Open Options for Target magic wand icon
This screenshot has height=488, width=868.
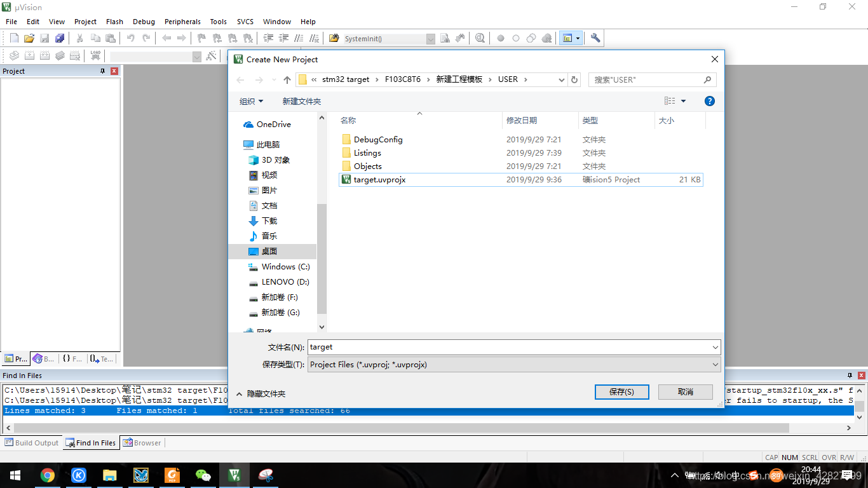click(212, 56)
